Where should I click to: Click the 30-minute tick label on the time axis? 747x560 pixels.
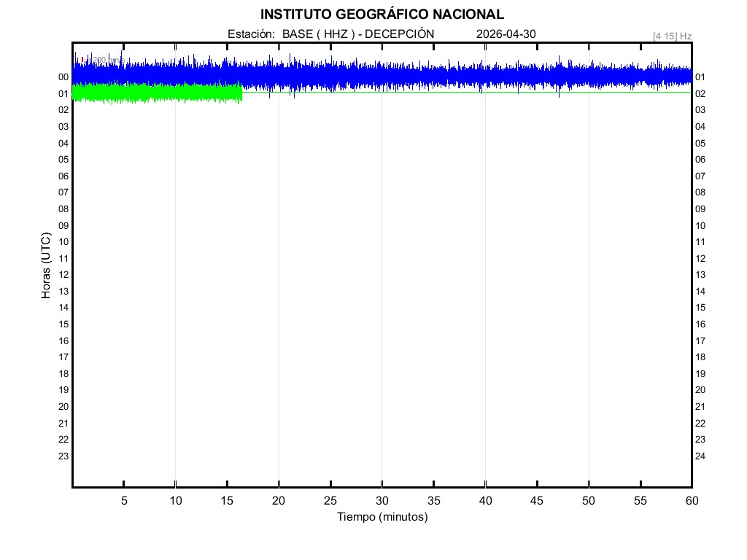[382, 501]
